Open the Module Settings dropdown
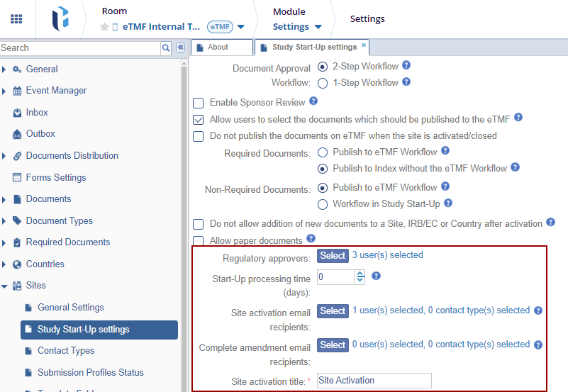This screenshot has height=392, width=568. point(297,27)
